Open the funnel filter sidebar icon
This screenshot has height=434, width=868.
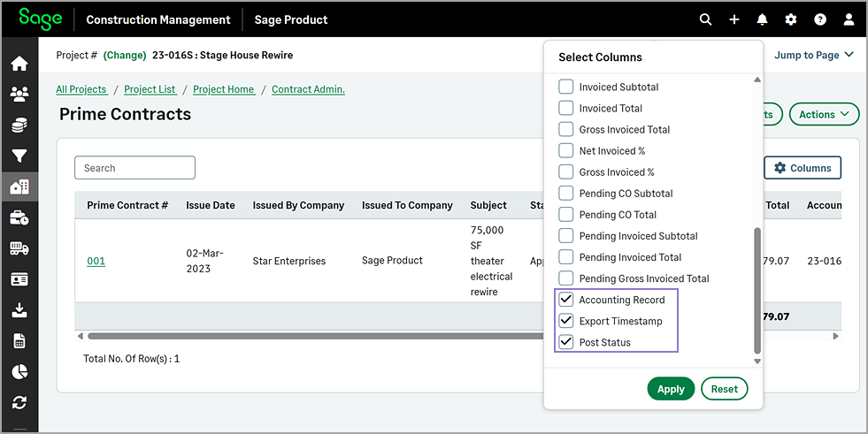(x=19, y=156)
